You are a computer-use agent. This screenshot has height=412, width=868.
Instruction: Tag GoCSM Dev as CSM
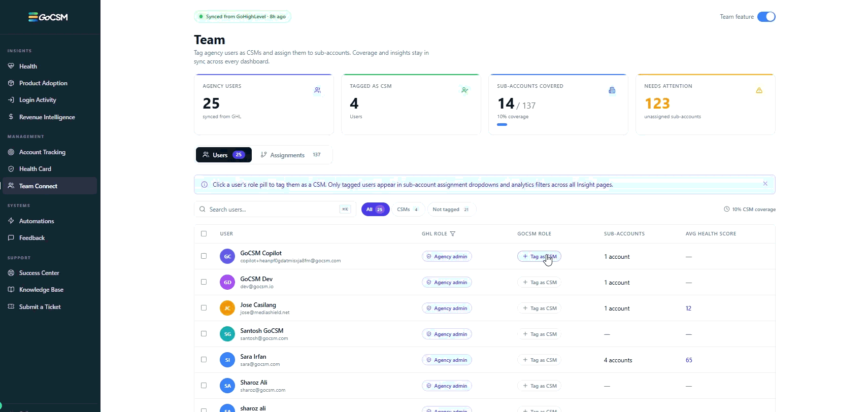(x=539, y=282)
